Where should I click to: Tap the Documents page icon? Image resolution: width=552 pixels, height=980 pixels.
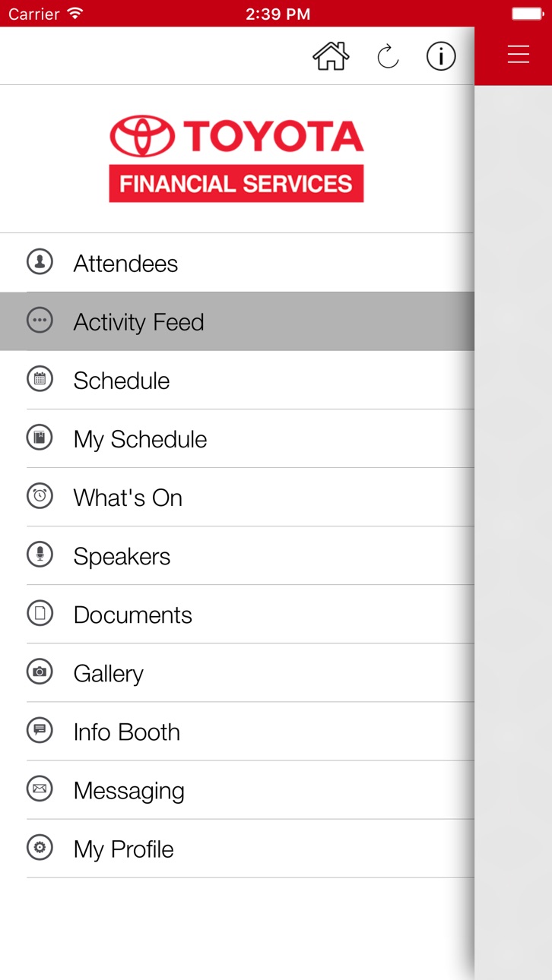(40, 613)
